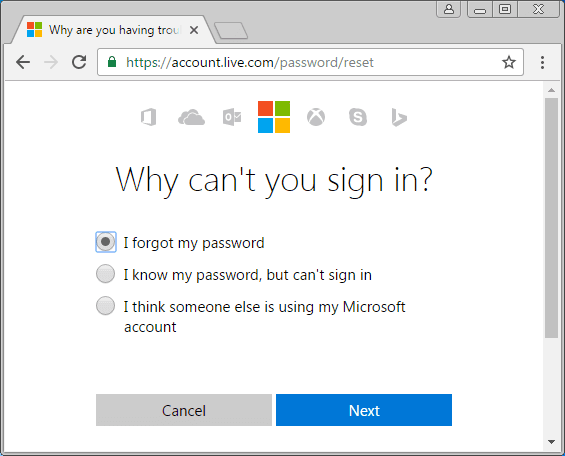The image size is (565, 456).
Task: Click the Bing icon
Action: [399, 117]
